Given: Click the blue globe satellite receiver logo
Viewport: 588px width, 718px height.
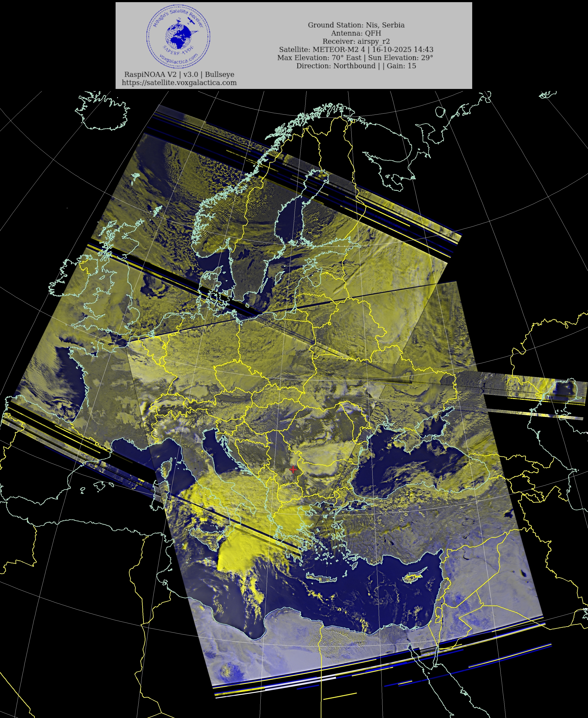Looking at the screenshot, I should pyautogui.click(x=178, y=36).
